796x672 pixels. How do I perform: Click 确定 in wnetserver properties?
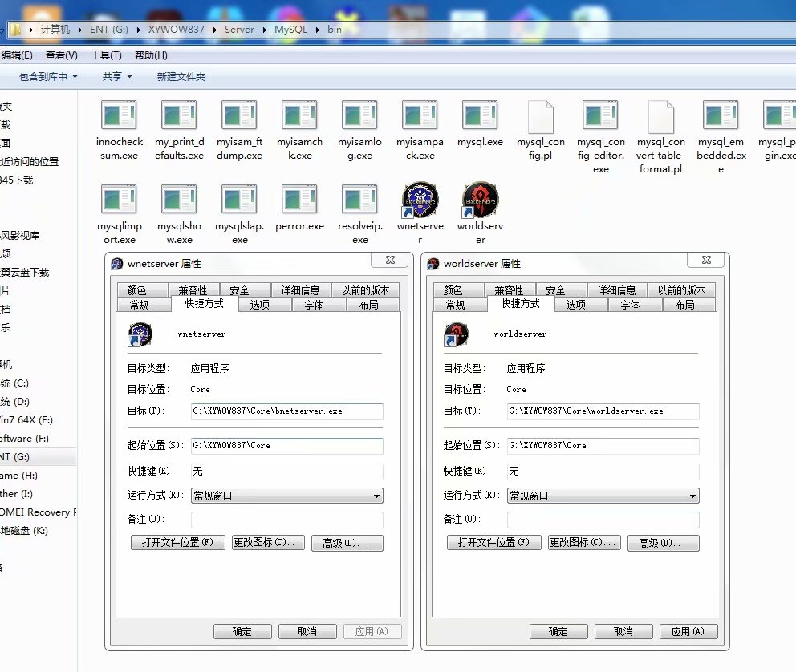pos(242,631)
